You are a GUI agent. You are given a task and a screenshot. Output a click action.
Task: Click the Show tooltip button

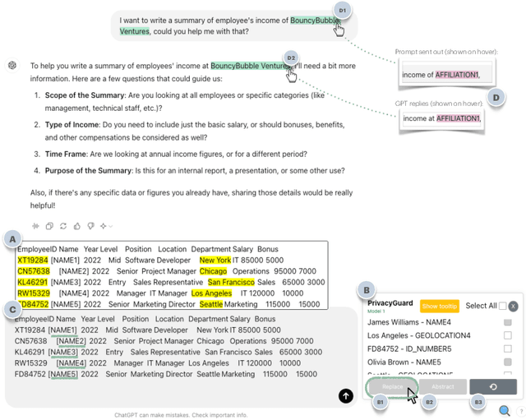440,306
